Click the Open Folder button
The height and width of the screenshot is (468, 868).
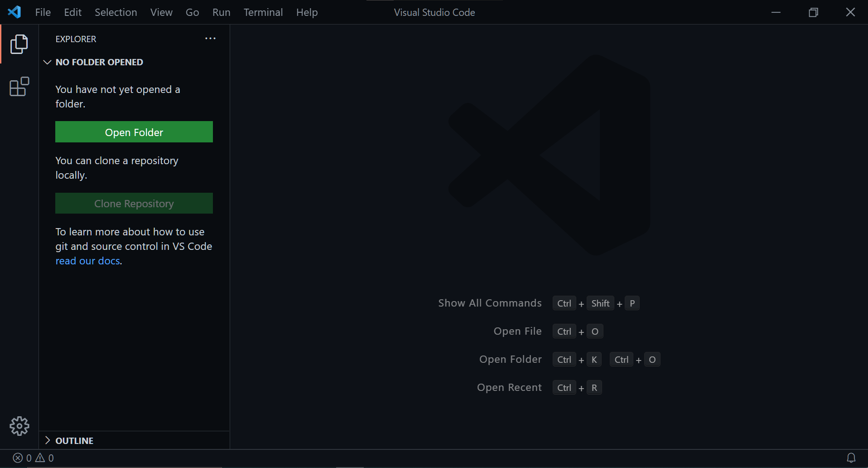(134, 132)
